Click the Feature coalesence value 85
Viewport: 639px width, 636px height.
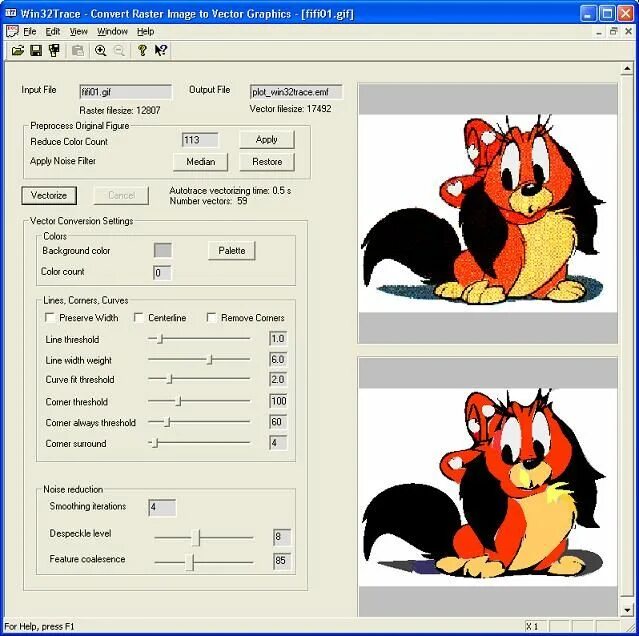(x=282, y=561)
